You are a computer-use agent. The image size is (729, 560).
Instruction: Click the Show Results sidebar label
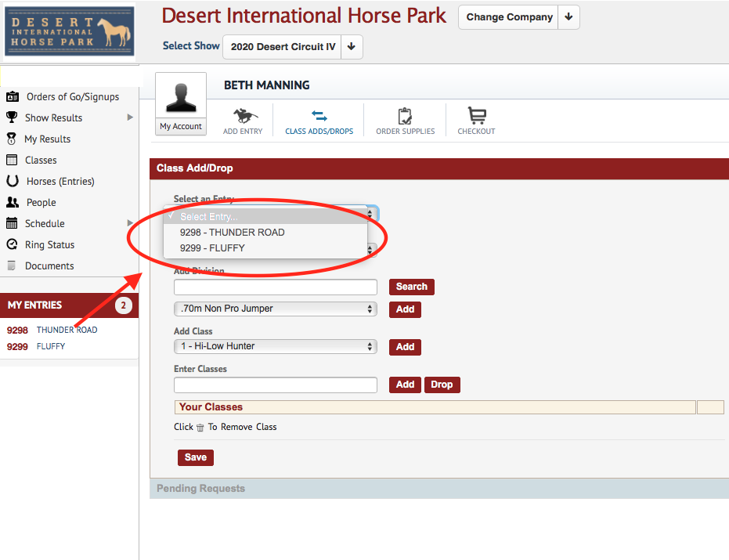(53, 117)
